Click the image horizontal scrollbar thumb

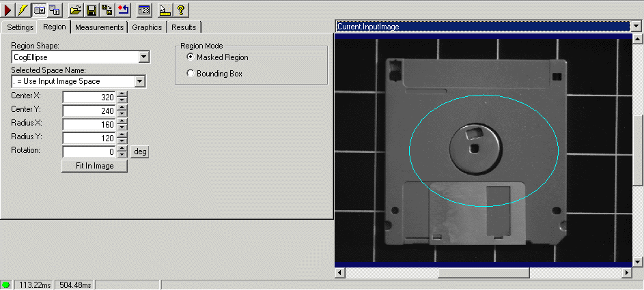tap(484, 273)
